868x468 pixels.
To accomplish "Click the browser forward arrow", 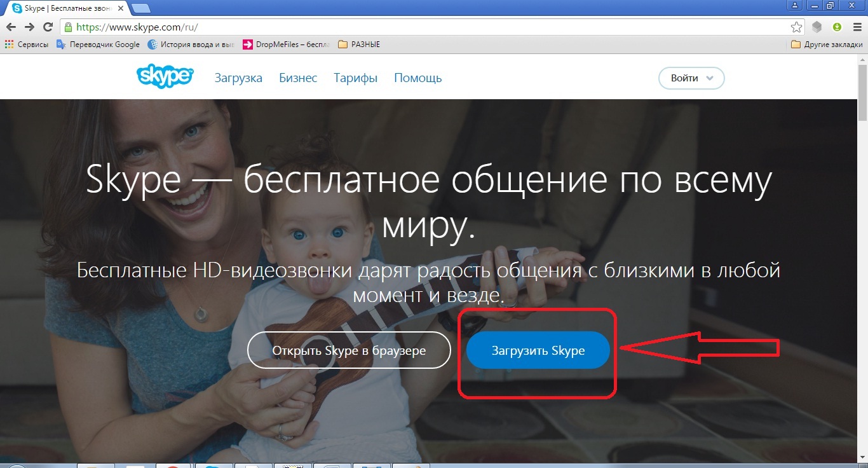I will pos(29,27).
